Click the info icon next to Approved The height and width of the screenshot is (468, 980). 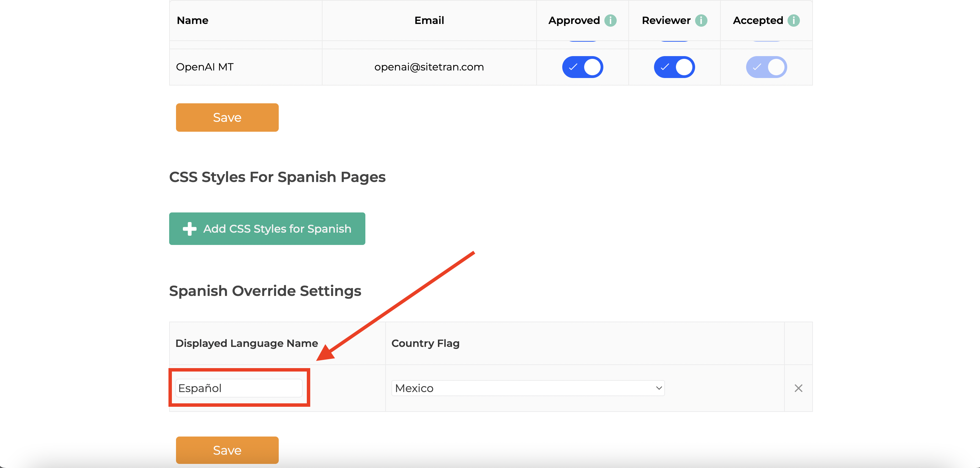610,20
